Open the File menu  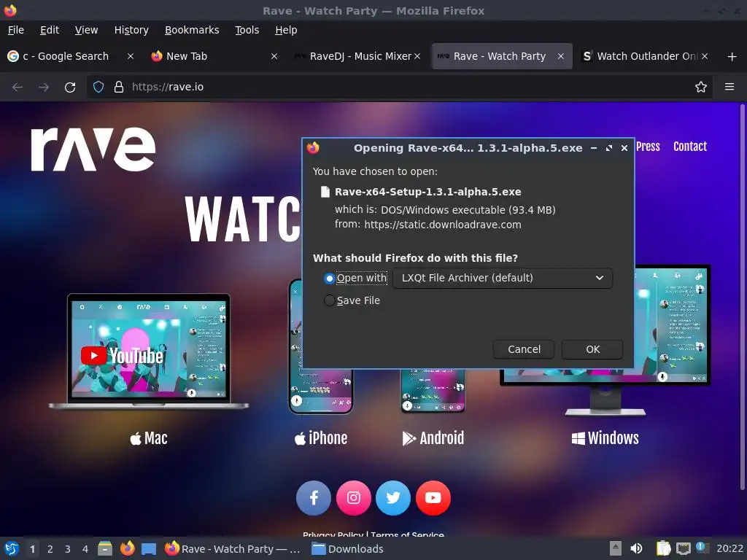[16, 30]
